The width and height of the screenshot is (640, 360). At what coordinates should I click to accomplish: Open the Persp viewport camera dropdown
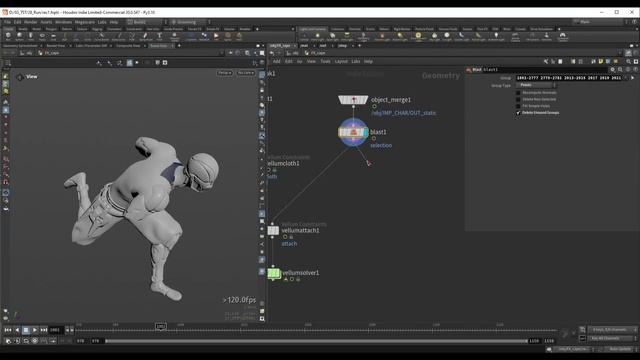click(x=224, y=73)
